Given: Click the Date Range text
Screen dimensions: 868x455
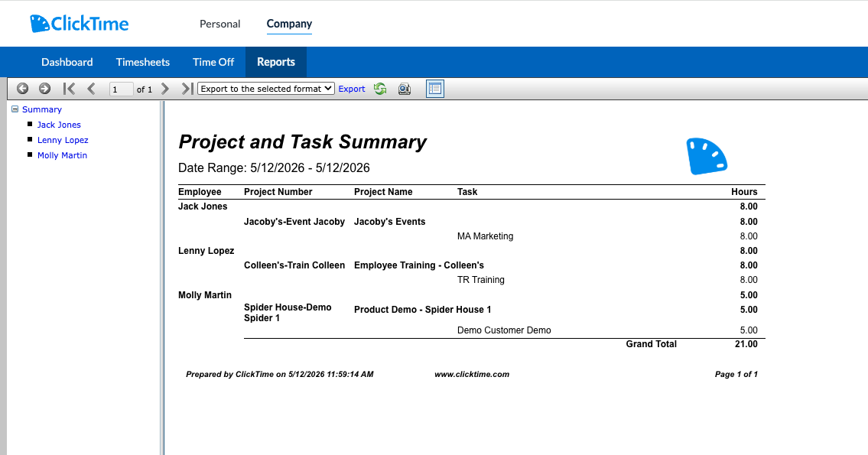Looking at the screenshot, I should click(x=274, y=167).
